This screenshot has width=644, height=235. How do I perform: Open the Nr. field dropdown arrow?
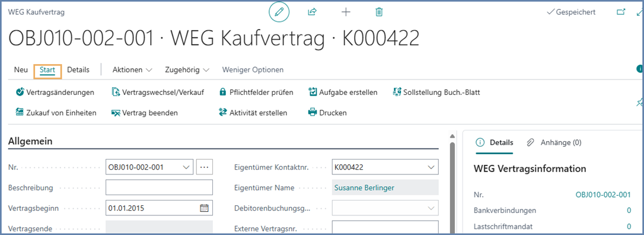point(186,167)
